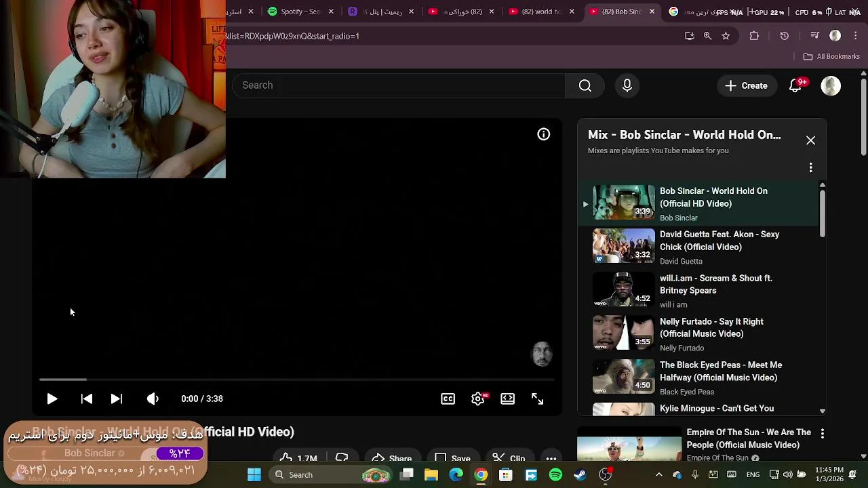Open Spotify from the taskbar
Viewport: 868px width, 488px height.
point(555,475)
